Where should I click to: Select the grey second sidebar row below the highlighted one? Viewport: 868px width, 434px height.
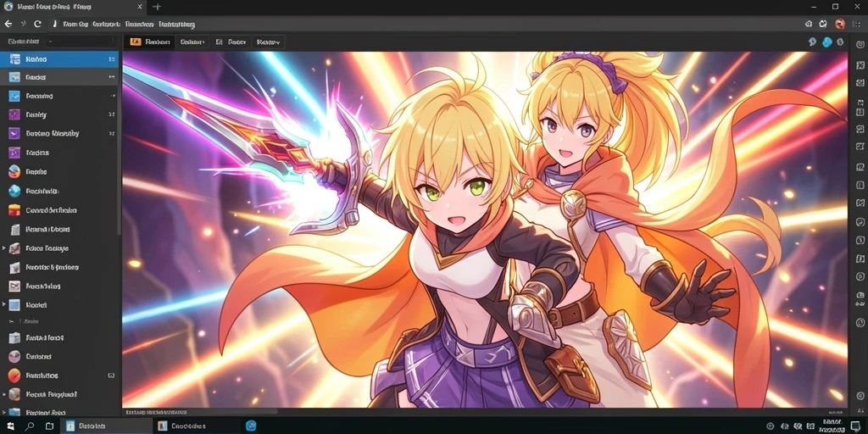click(x=59, y=77)
